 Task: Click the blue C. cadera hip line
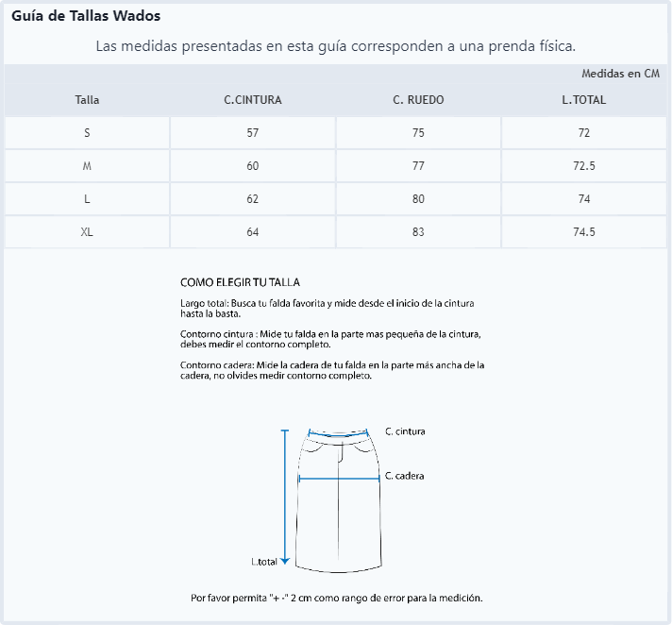pos(339,479)
